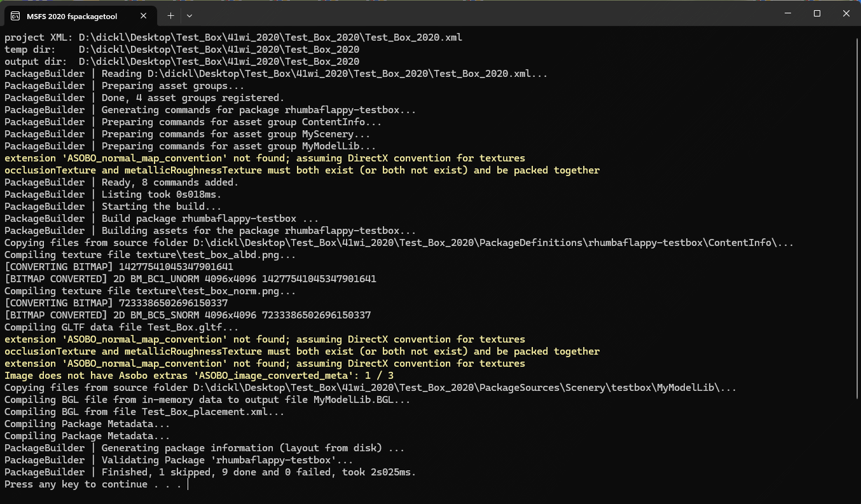
Task: Click the terminal icon on the fspackagetool tab
Action: [15, 15]
